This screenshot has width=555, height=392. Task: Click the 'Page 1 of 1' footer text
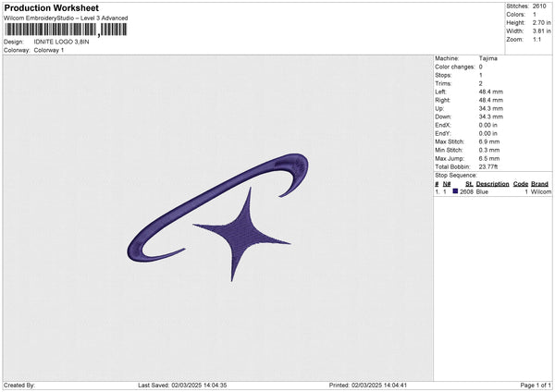point(536,386)
